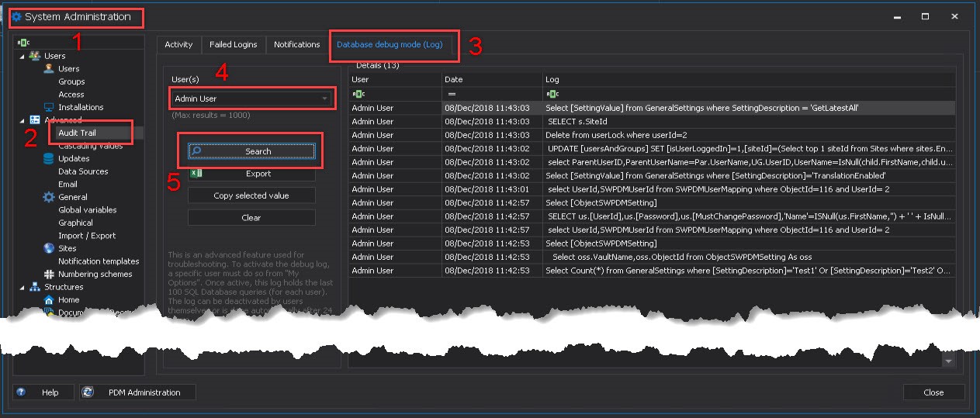Click the Updates database icon

pyautogui.click(x=49, y=158)
